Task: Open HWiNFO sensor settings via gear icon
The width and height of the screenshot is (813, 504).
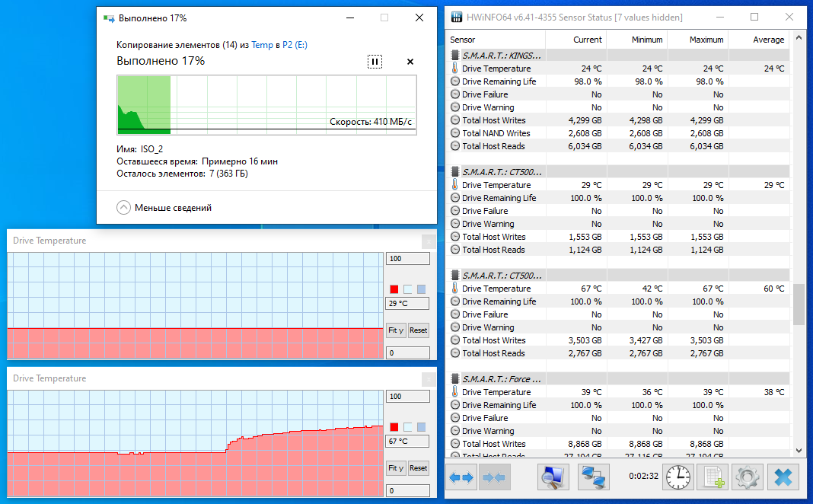Action: pos(747,477)
